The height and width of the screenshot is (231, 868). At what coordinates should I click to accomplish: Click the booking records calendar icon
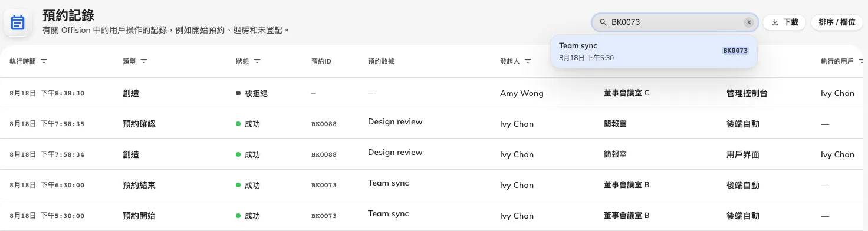click(18, 23)
